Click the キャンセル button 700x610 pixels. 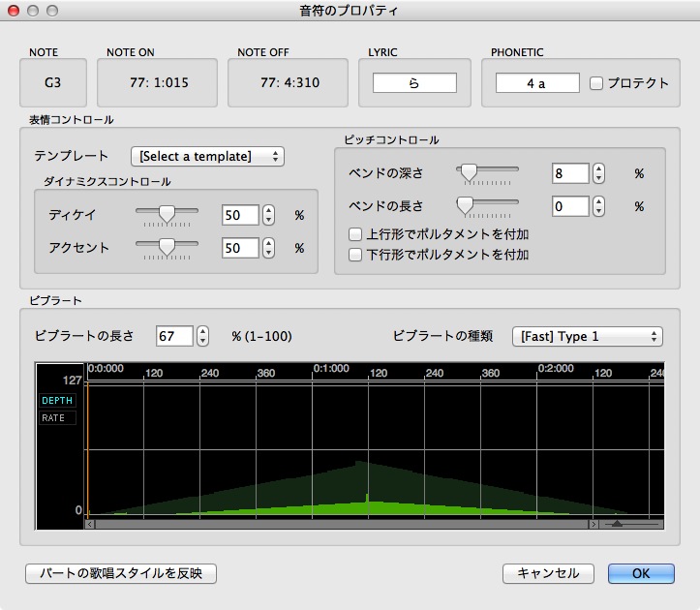(548, 573)
